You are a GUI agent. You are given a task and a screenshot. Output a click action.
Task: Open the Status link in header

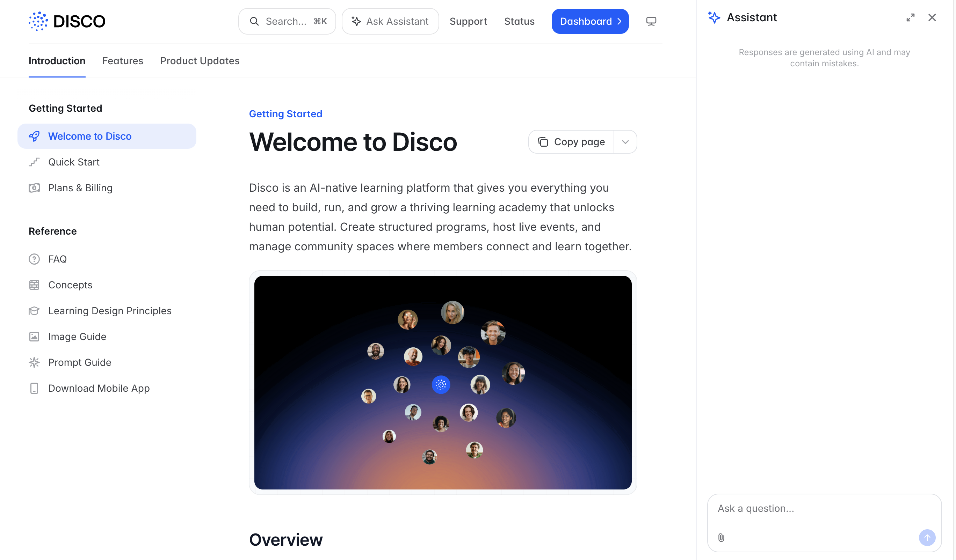click(x=519, y=21)
